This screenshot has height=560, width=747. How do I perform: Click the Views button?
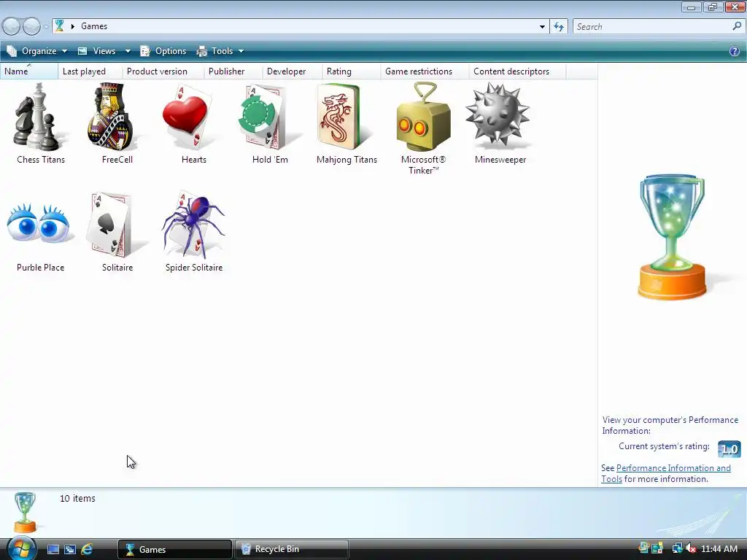click(x=97, y=51)
